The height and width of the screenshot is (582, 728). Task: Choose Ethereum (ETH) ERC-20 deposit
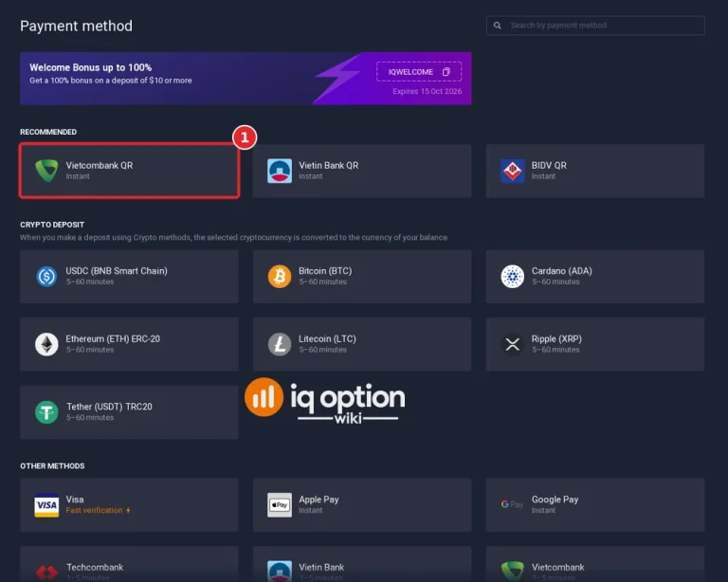pyautogui.click(x=129, y=344)
